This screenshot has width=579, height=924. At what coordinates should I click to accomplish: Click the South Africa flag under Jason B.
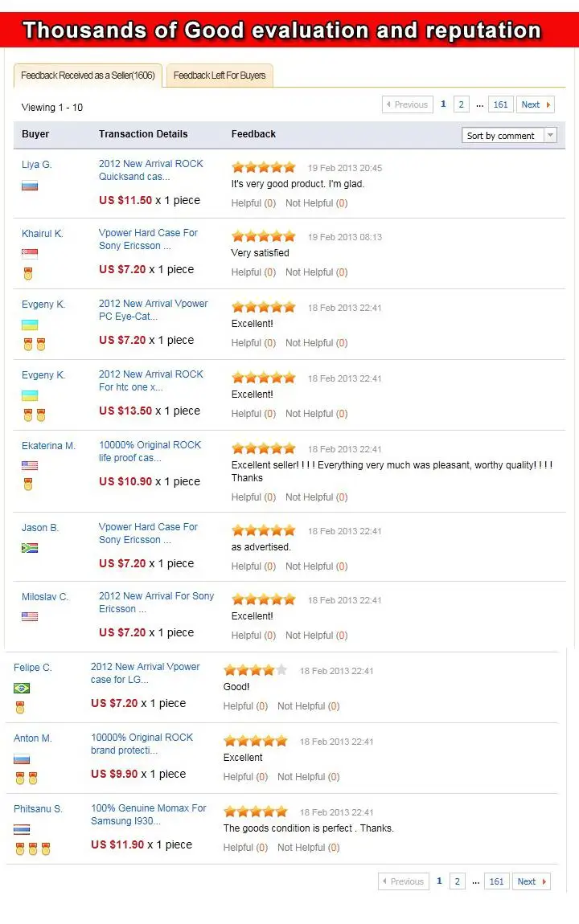[30, 548]
